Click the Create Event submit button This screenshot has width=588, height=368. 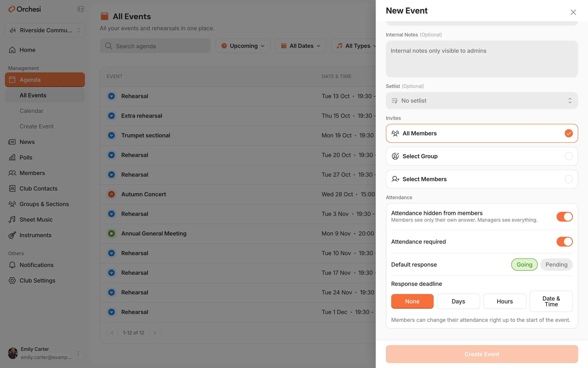point(482,354)
